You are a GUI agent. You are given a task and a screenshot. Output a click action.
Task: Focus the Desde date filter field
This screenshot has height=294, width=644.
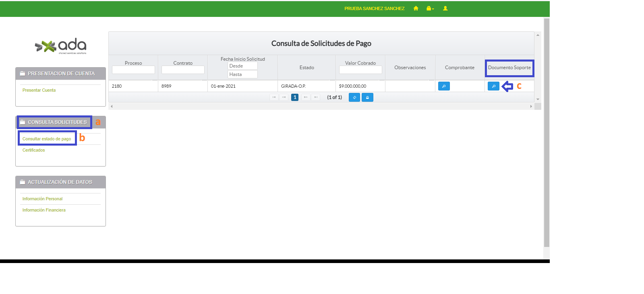click(x=242, y=66)
